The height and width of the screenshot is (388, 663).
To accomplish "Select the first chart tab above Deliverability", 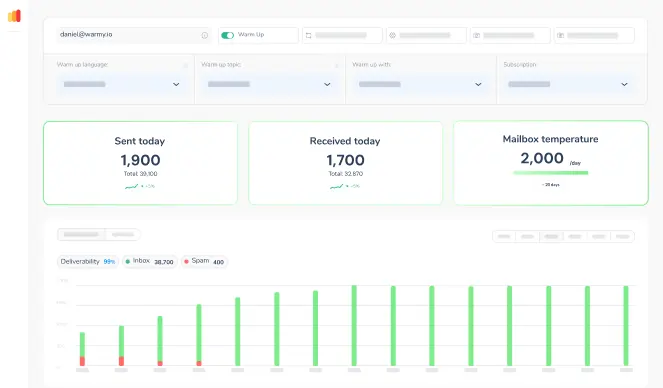I will (x=81, y=235).
